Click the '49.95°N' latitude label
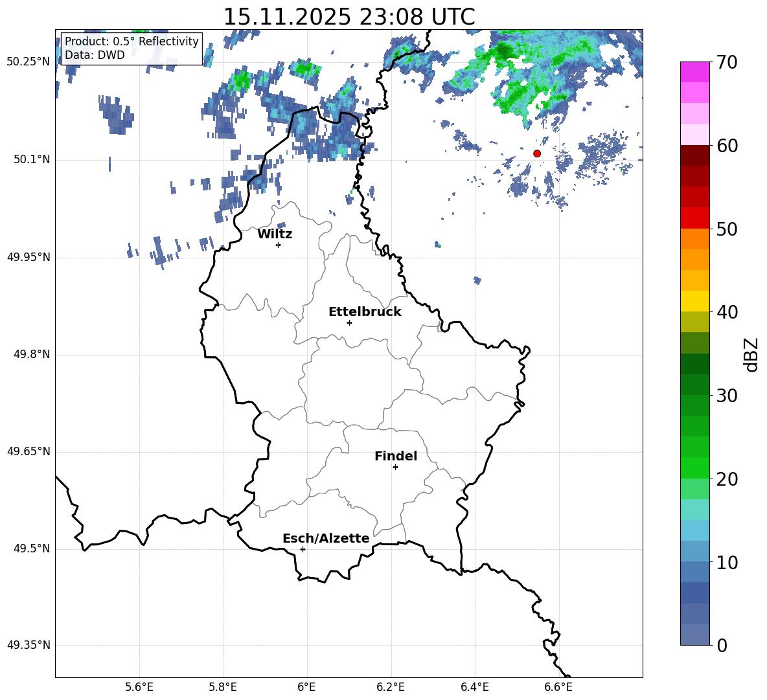This screenshot has height=700, width=767. pos(29,256)
